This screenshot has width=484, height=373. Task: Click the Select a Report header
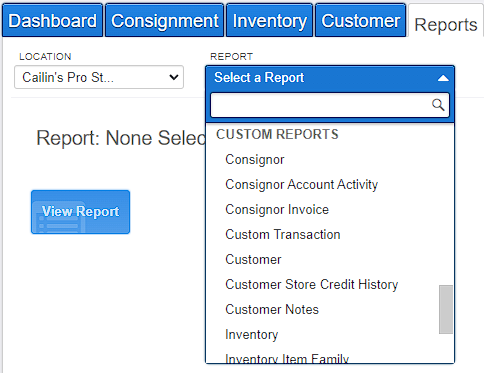click(330, 78)
